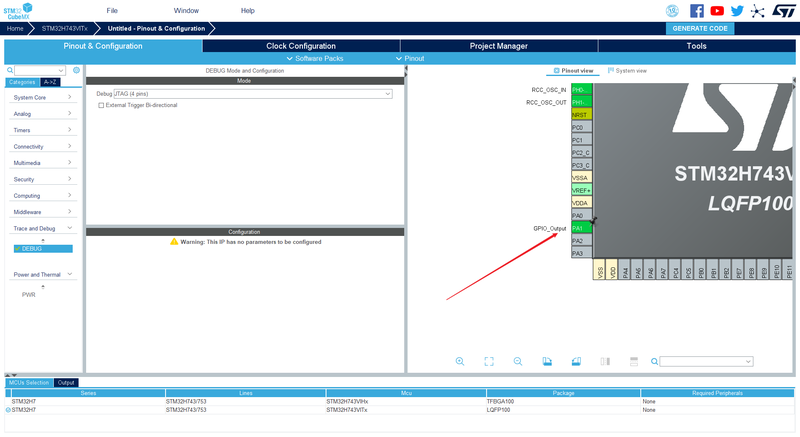Switch to the A->Z sorting tab
This screenshot has height=437, width=800.
pyautogui.click(x=50, y=82)
